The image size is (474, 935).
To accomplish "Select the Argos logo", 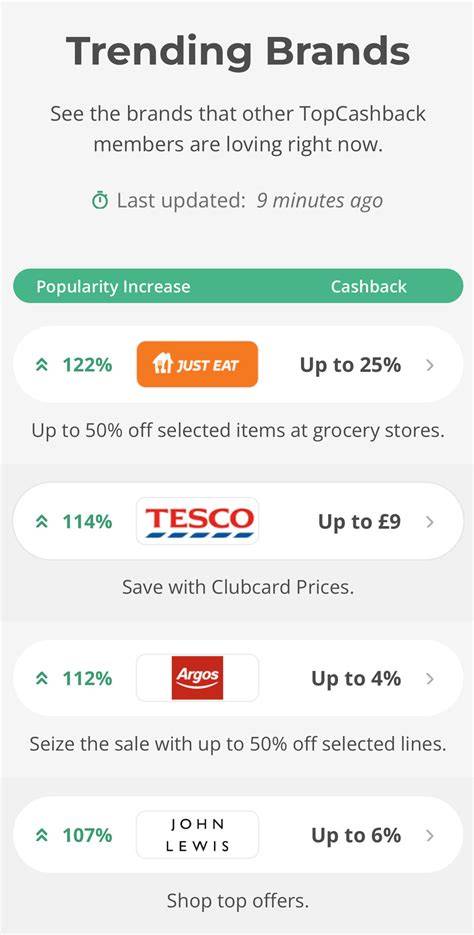I will click(x=197, y=678).
